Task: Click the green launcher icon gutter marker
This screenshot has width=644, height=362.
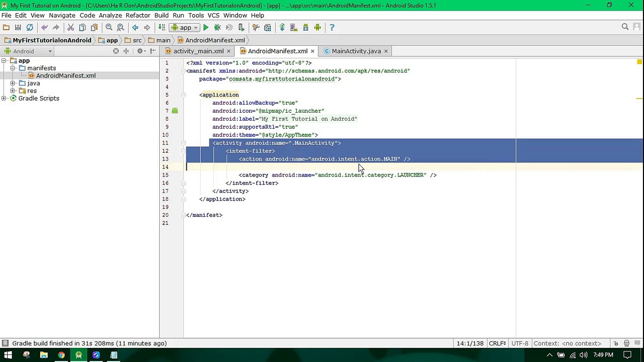Action: (x=175, y=111)
